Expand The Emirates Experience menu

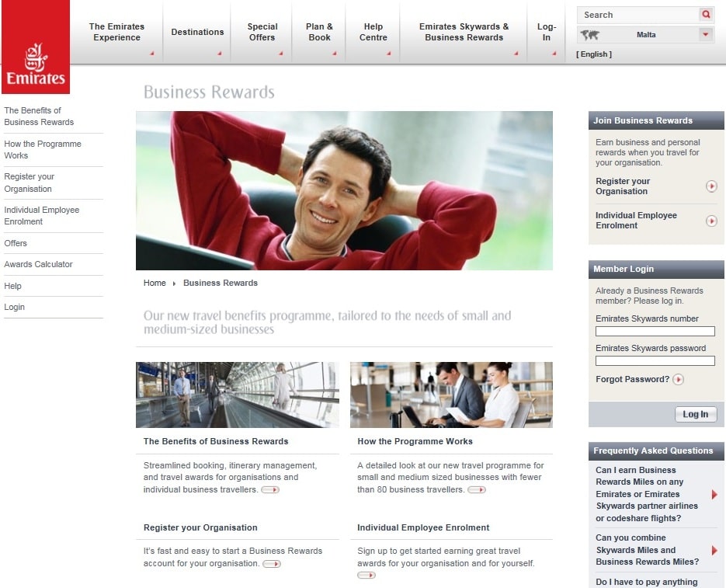pos(116,32)
